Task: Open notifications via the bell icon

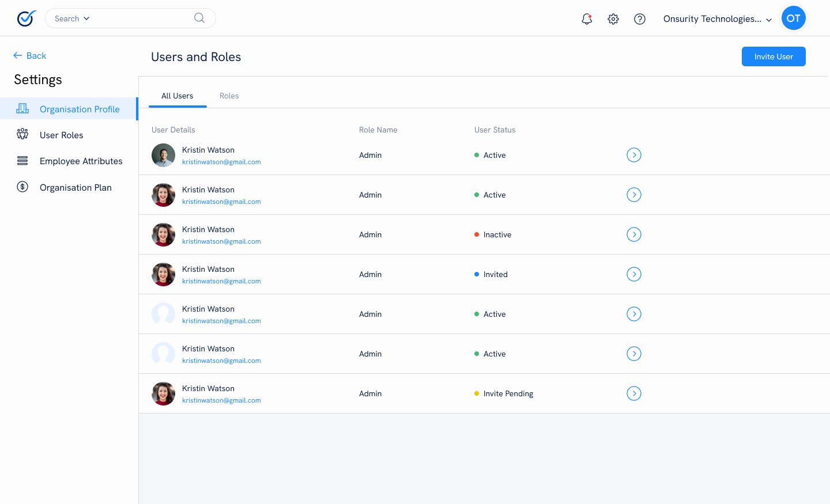Action: tap(586, 18)
